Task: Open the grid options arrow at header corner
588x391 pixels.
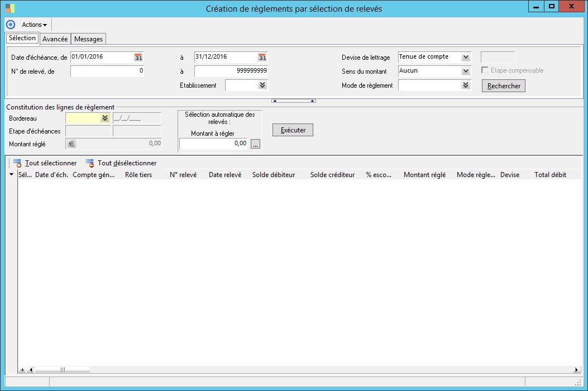Action: coord(11,174)
